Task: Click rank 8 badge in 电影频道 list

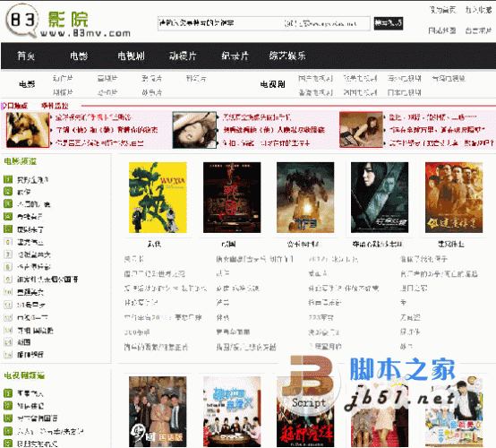Action: pyautogui.click(x=8, y=267)
